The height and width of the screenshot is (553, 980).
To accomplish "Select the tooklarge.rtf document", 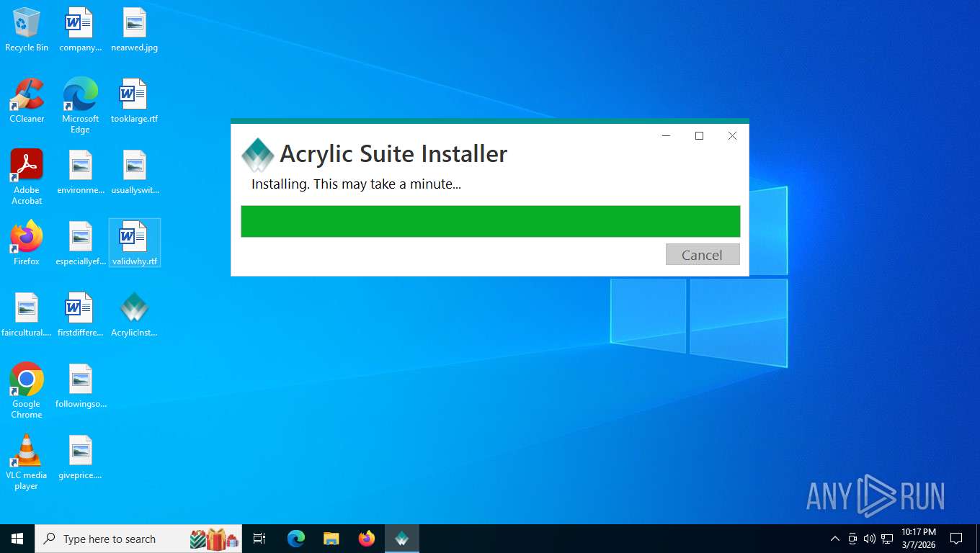I will tap(134, 101).
